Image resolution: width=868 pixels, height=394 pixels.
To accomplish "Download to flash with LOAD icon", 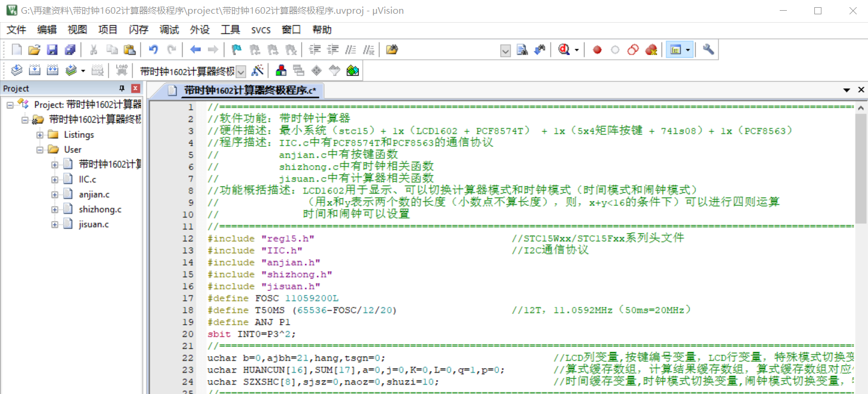I will click(122, 70).
